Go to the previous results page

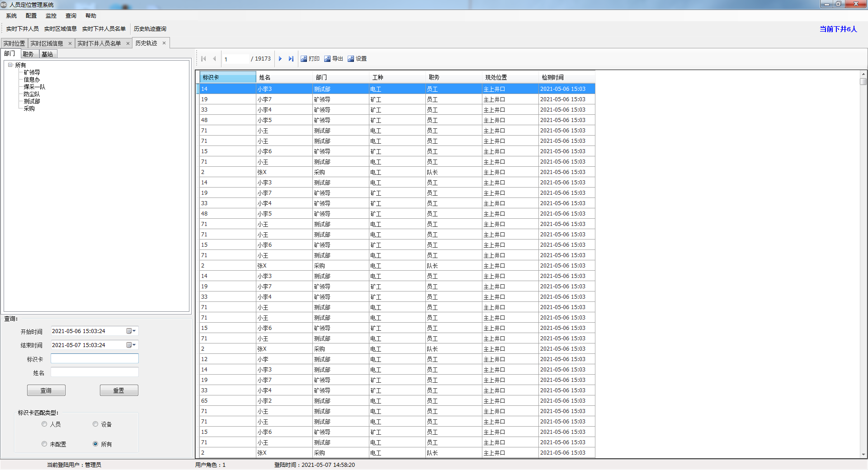click(214, 59)
